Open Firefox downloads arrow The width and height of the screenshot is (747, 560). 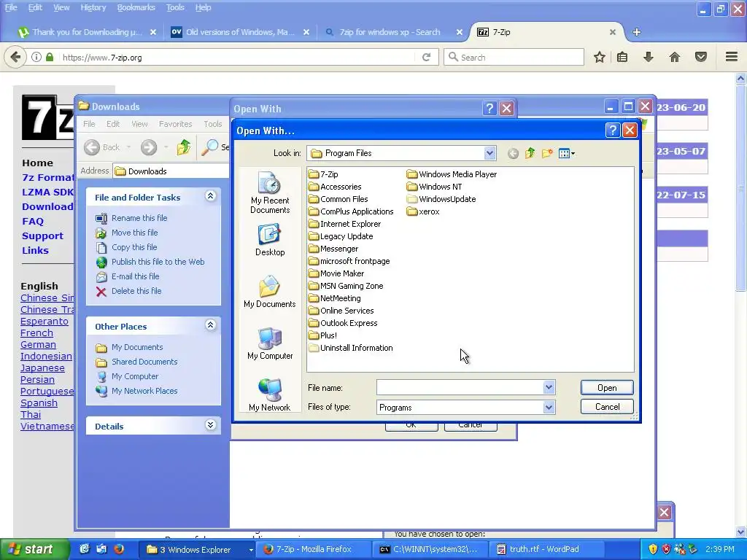click(x=649, y=57)
